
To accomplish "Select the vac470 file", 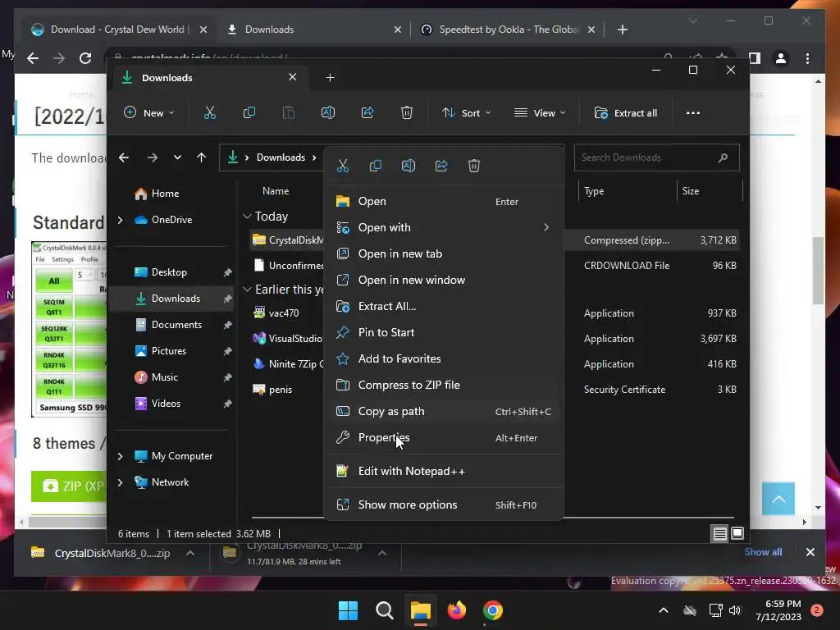I will pyautogui.click(x=284, y=313).
